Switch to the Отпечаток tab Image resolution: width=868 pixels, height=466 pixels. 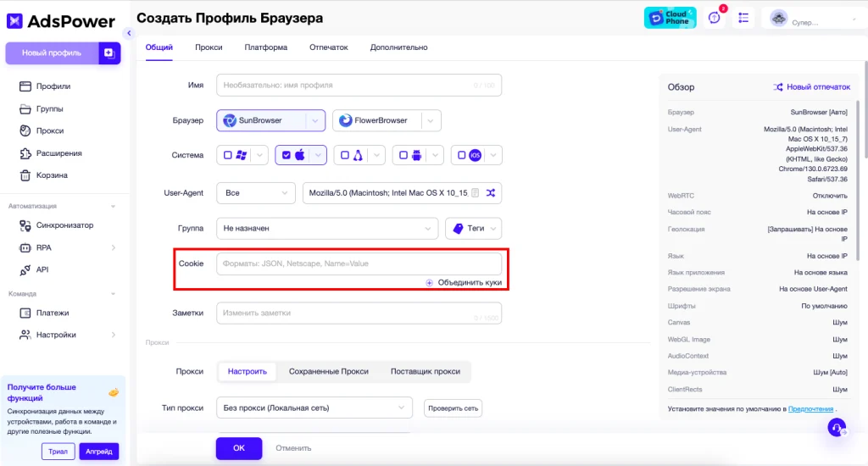(329, 47)
